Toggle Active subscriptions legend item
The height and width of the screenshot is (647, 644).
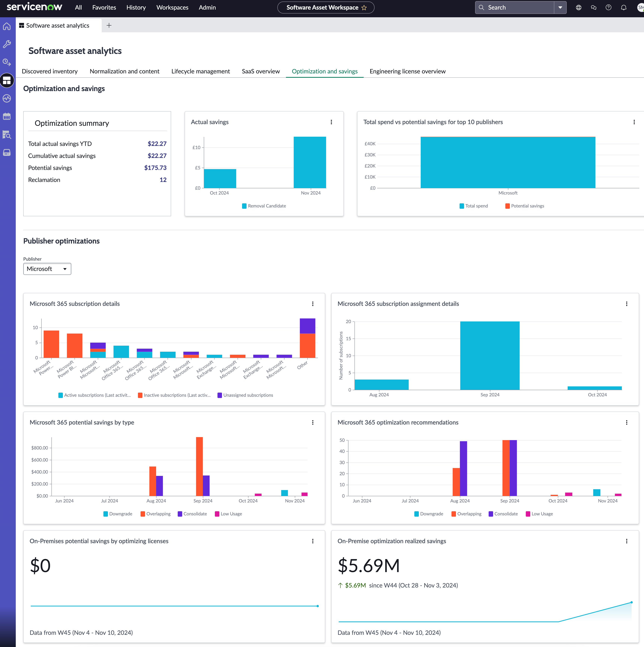coord(94,395)
